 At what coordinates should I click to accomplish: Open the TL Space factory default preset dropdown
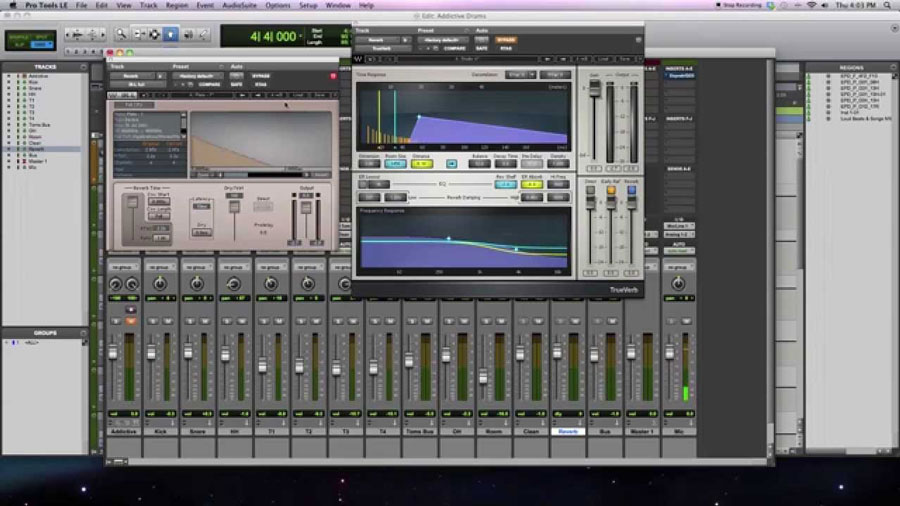point(196,76)
